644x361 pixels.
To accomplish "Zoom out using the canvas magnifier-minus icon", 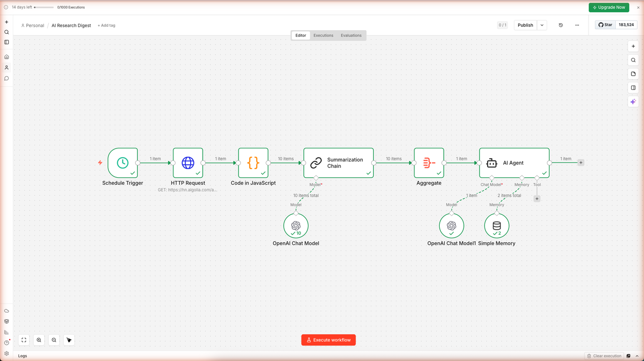I will click(x=54, y=340).
